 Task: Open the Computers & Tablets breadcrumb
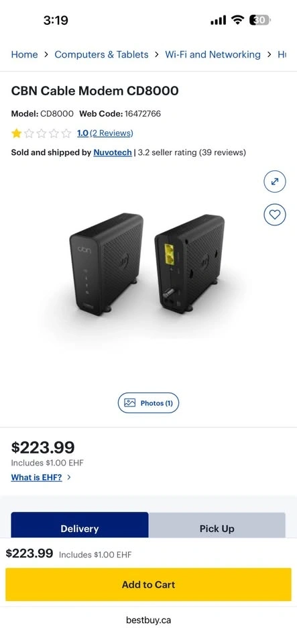(x=101, y=54)
